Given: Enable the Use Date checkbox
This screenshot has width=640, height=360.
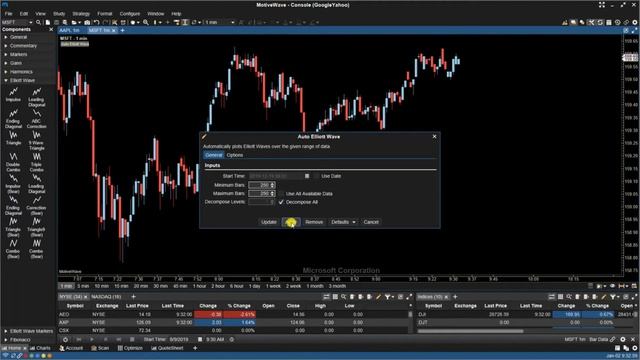Looking at the screenshot, I should tap(317, 176).
